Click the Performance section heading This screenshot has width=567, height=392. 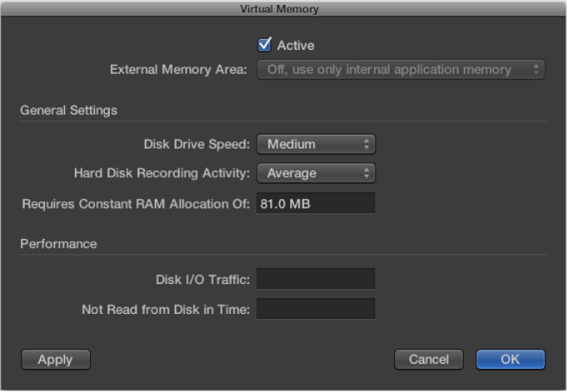pyautogui.click(x=59, y=244)
